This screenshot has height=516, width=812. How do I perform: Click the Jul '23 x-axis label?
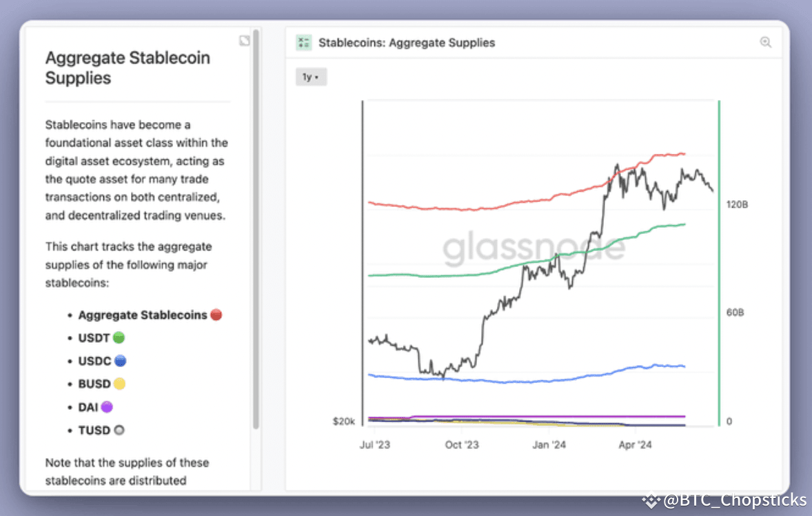(x=374, y=445)
